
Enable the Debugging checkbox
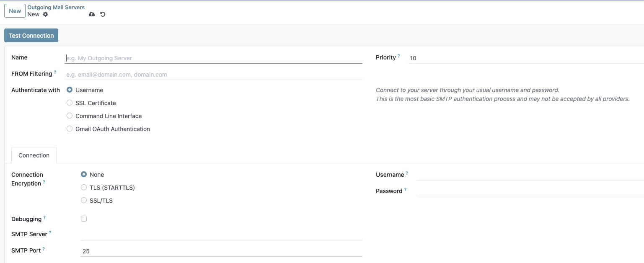(84, 218)
